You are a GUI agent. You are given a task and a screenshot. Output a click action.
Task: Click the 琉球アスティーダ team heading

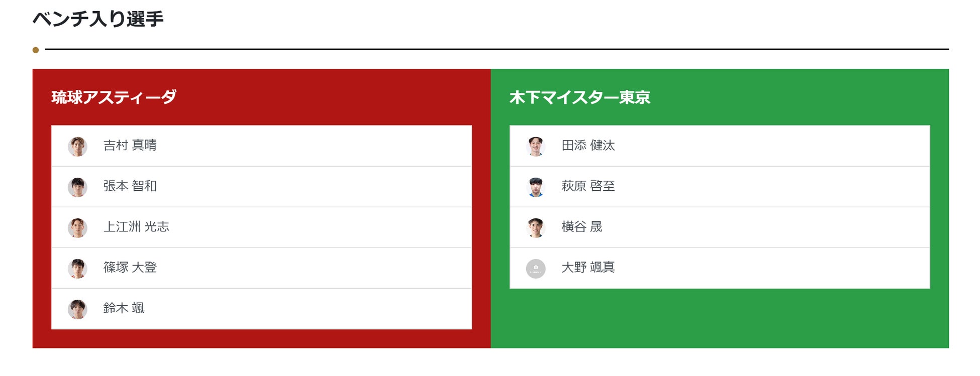coord(114,97)
